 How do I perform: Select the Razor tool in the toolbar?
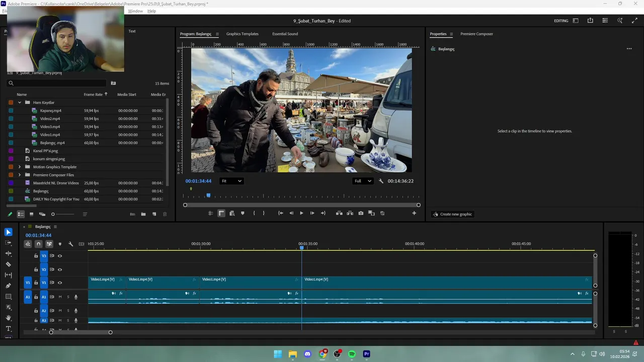click(x=8, y=264)
